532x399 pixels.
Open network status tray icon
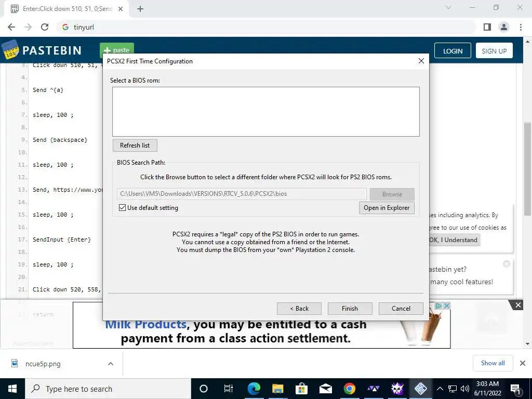[x=453, y=389]
